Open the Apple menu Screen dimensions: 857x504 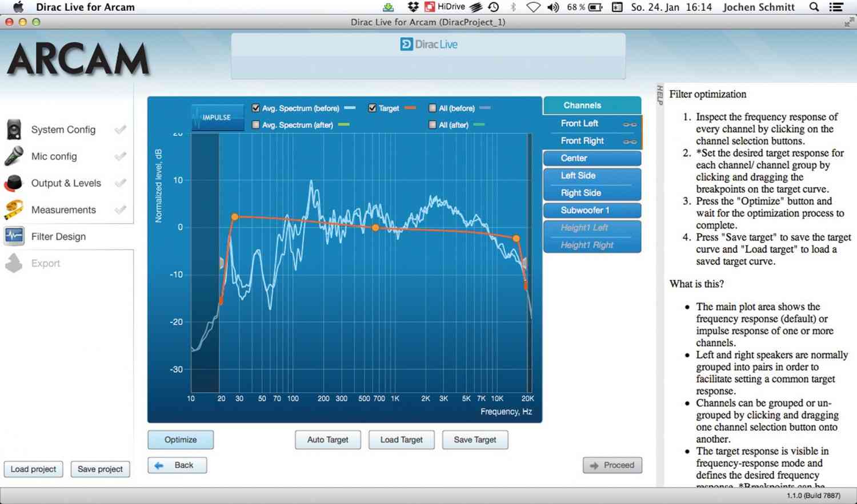pyautogui.click(x=18, y=7)
